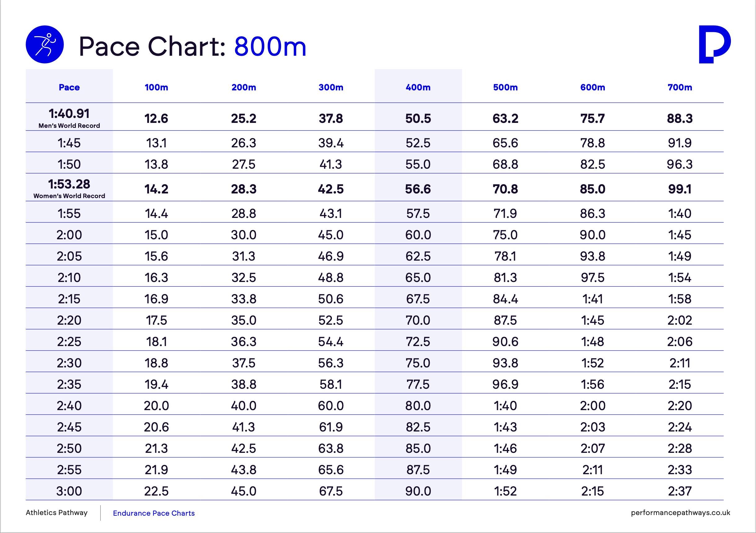This screenshot has width=756, height=533.
Task: Select the 100m column header
Action: (156, 88)
